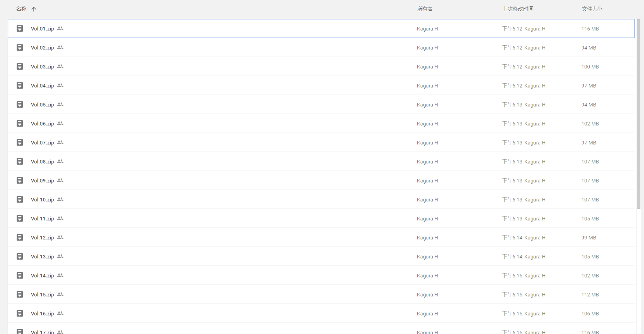644x334 pixels.
Task: Click the shared people icon beside Vol.11.zip
Action: pos(60,218)
